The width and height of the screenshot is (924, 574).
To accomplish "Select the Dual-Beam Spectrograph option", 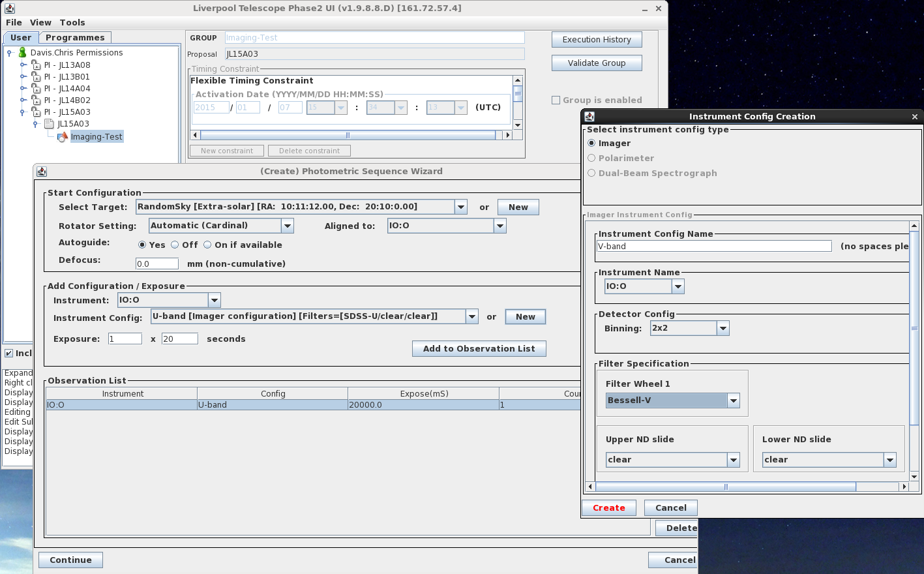I will point(591,173).
